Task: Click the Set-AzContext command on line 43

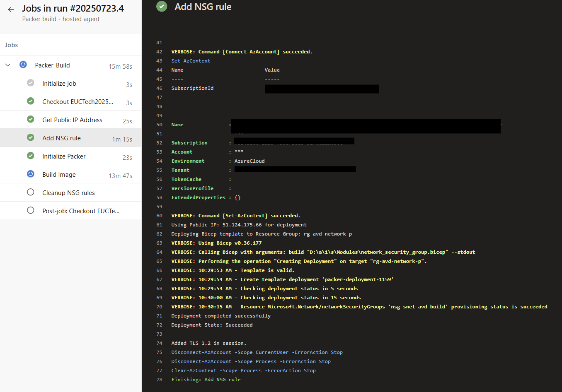Action: [191, 61]
